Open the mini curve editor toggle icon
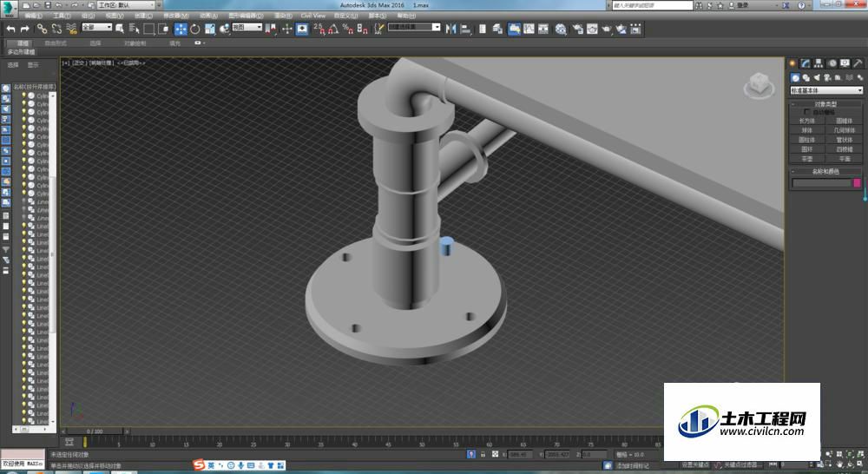Screen dimensions: 868x474 point(69,442)
